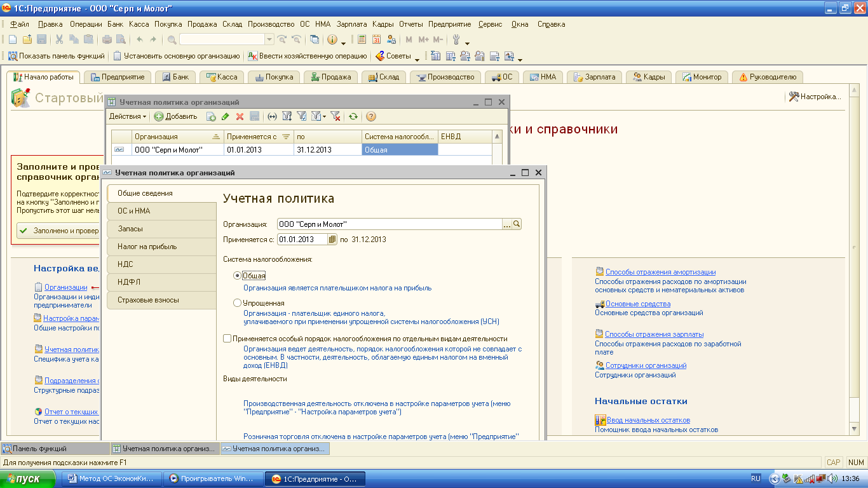
Task: Click the Добавить button
Action: click(176, 116)
